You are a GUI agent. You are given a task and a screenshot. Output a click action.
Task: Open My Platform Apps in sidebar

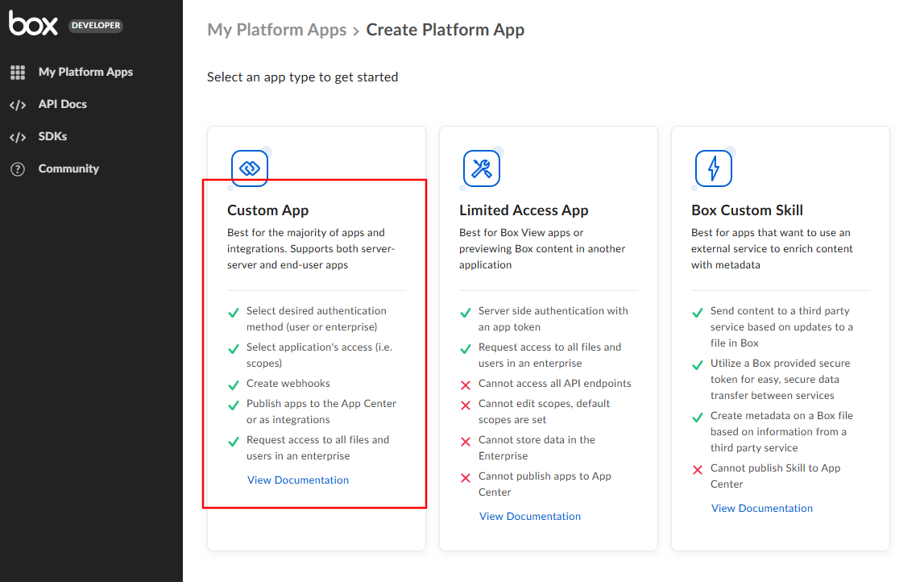coord(85,72)
